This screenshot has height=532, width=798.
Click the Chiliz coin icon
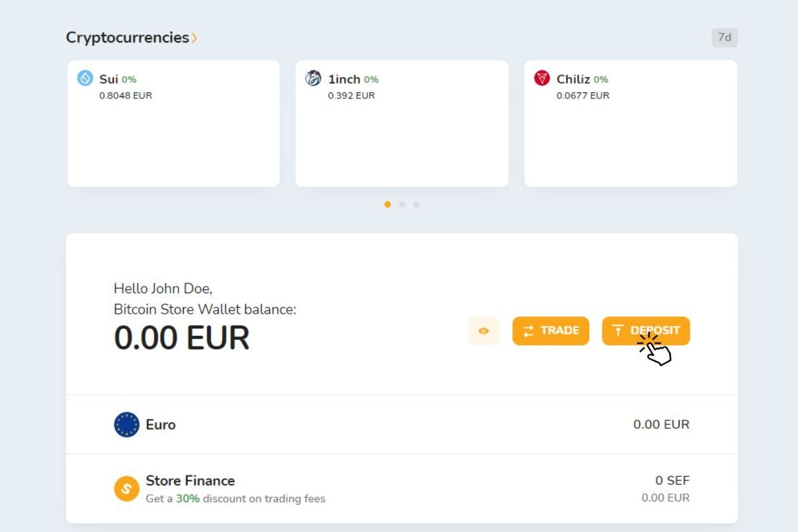click(x=542, y=78)
